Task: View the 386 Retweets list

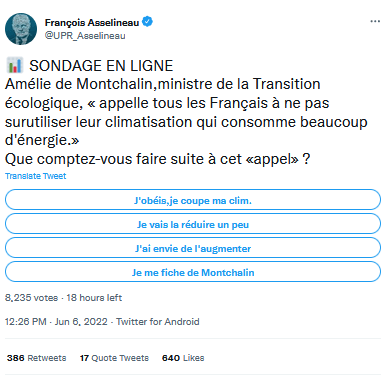Action: pyautogui.click(x=36, y=358)
